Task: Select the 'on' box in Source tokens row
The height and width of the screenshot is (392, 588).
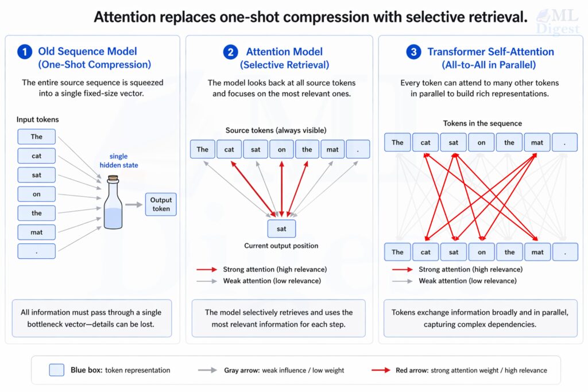Action: (x=281, y=149)
